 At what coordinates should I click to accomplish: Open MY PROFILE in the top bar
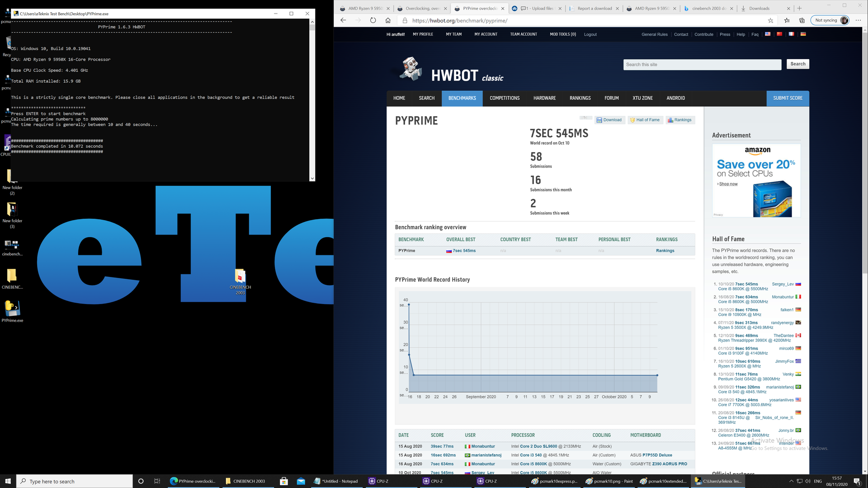click(423, 34)
